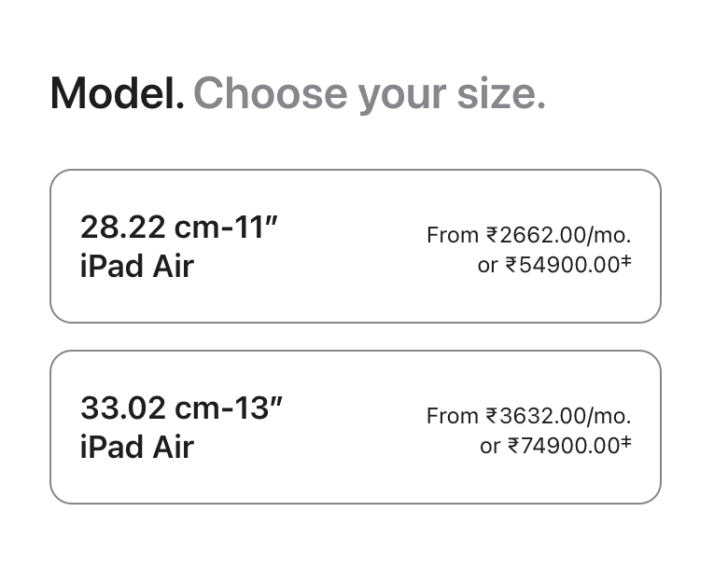Image resolution: width=728 pixels, height=567 pixels.
Task: Click the rupee symbol in ₹2662.00/mo.
Action: point(492,235)
